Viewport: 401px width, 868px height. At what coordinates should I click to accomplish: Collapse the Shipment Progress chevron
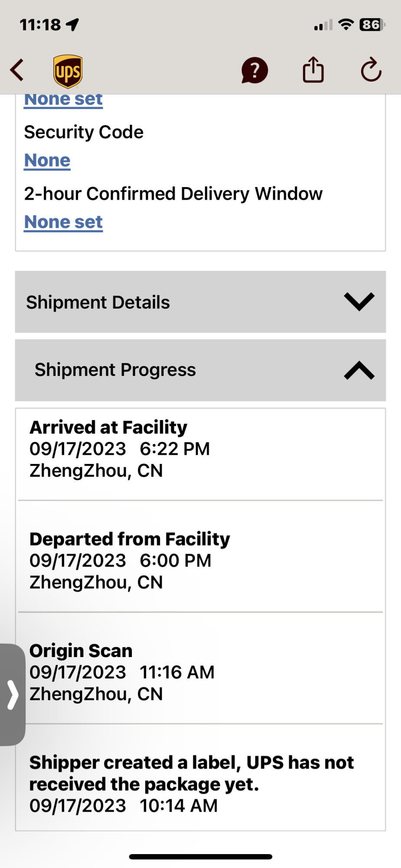(x=359, y=370)
